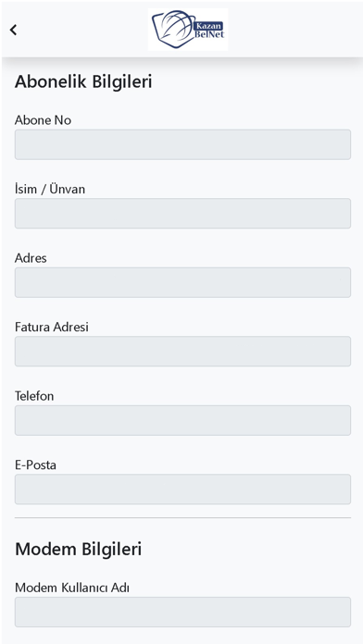Select the E-Posta field
This screenshot has width=363, height=644.
tap(182, 489)
